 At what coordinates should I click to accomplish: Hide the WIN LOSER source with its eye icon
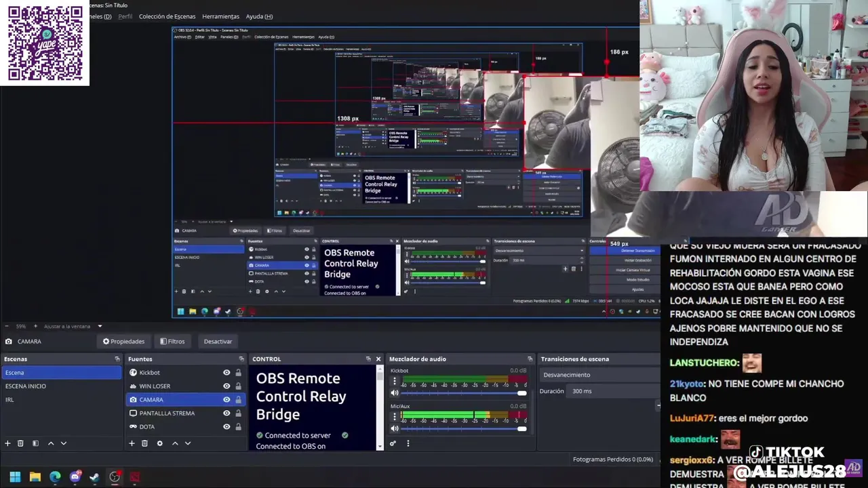click(226, 386)
